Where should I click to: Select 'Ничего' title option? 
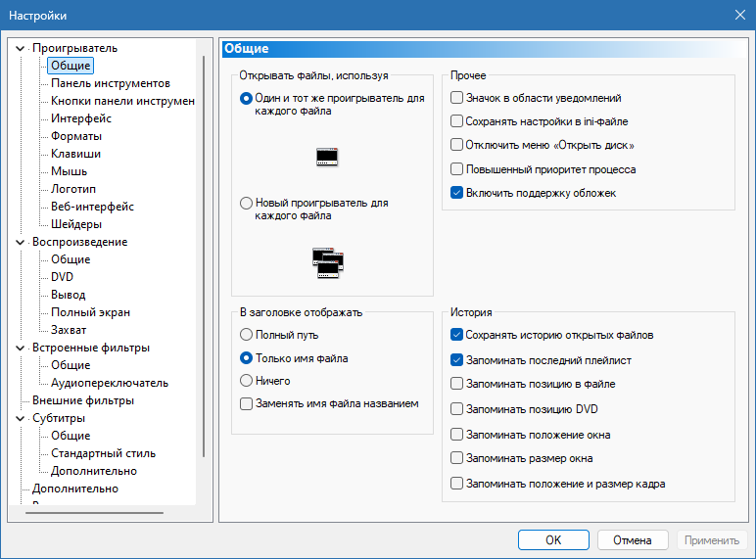tap(246, 381)
